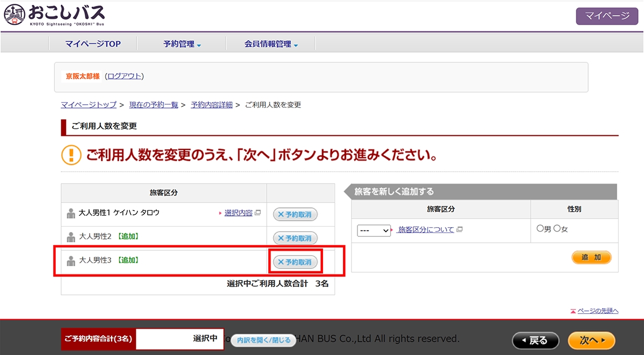The image size is (644, 355).
Task: Click the person icon beside 大人男性1
Action: [71, 213]
